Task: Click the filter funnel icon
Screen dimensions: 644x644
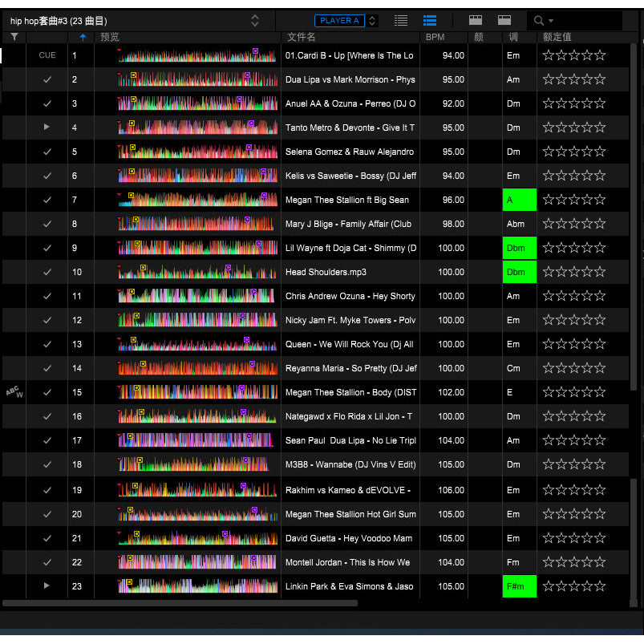Action: click(14, 37)
